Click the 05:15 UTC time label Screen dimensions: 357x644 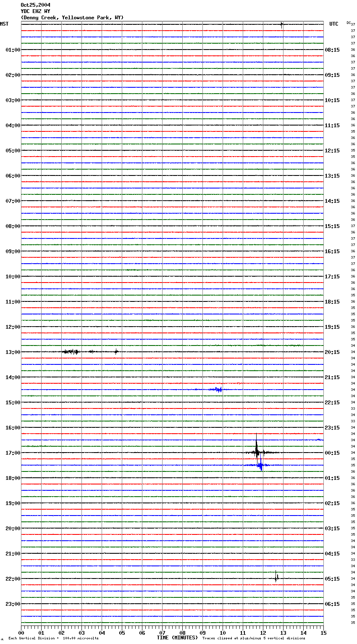pos(332,579)
